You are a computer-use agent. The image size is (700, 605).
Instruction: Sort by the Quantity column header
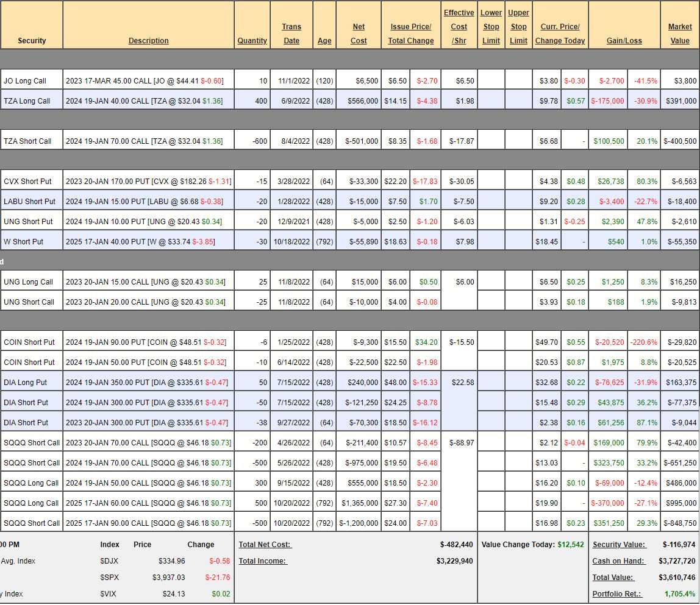pos(252,41)
